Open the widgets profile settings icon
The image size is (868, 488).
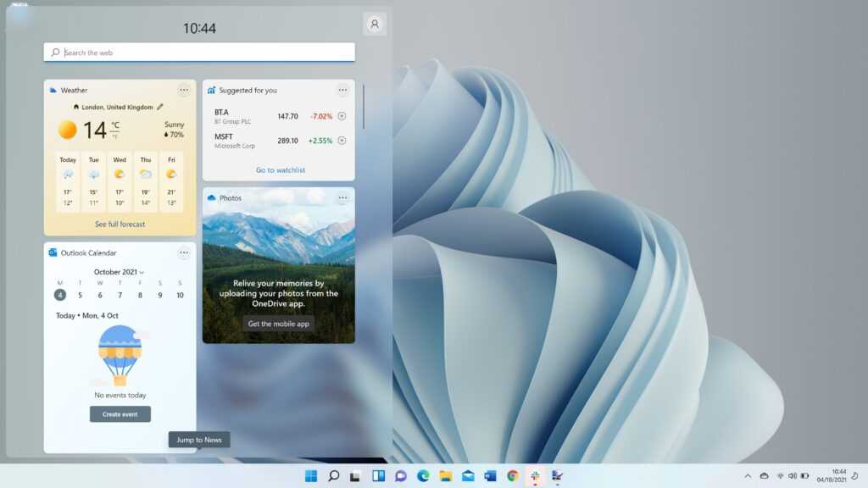pos(374,24)
